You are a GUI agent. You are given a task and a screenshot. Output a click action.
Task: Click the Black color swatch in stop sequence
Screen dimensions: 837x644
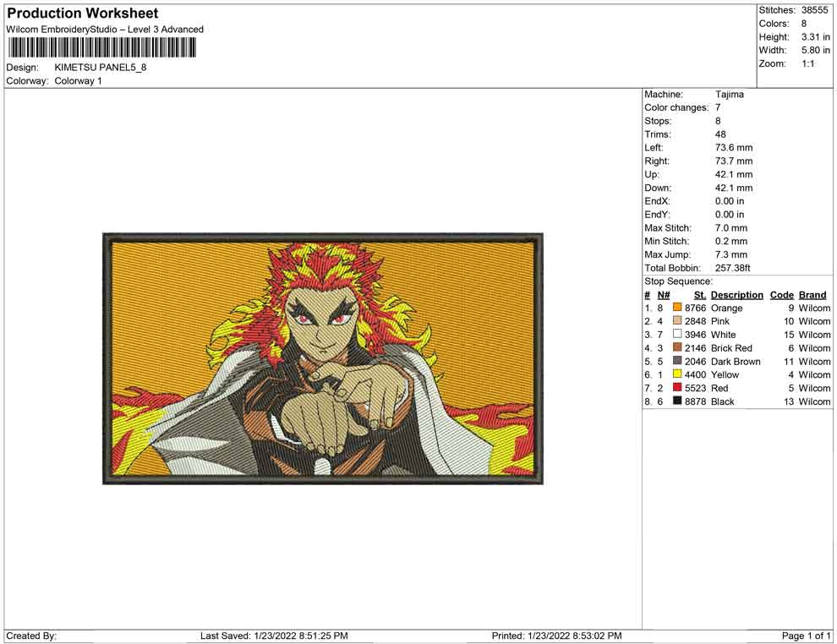[x=677, y=401]
